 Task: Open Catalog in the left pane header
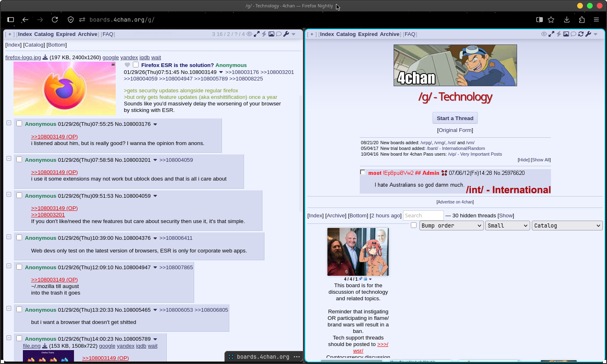(x=44, y=34)
